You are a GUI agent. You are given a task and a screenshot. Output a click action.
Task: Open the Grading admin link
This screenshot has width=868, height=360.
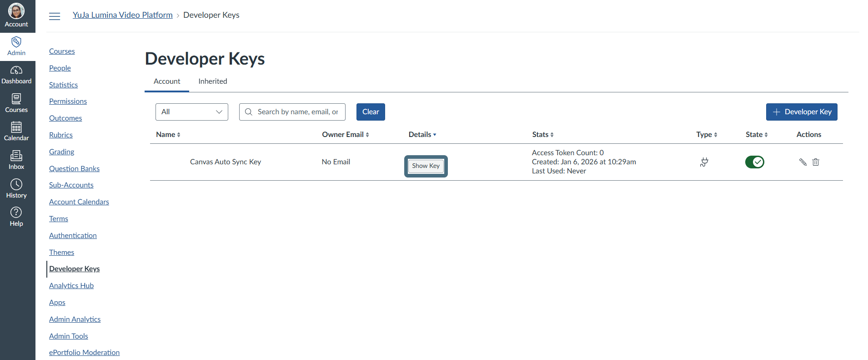coord(61,152)
